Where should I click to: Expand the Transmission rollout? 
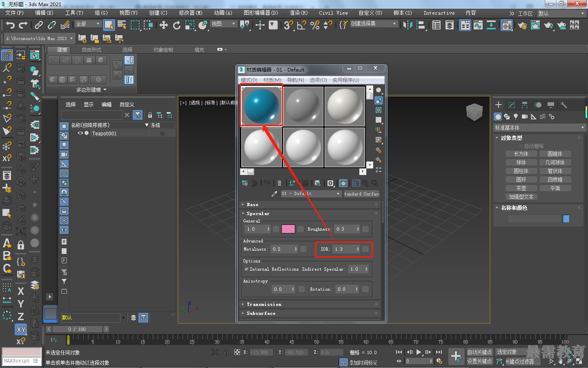(310, 304)
